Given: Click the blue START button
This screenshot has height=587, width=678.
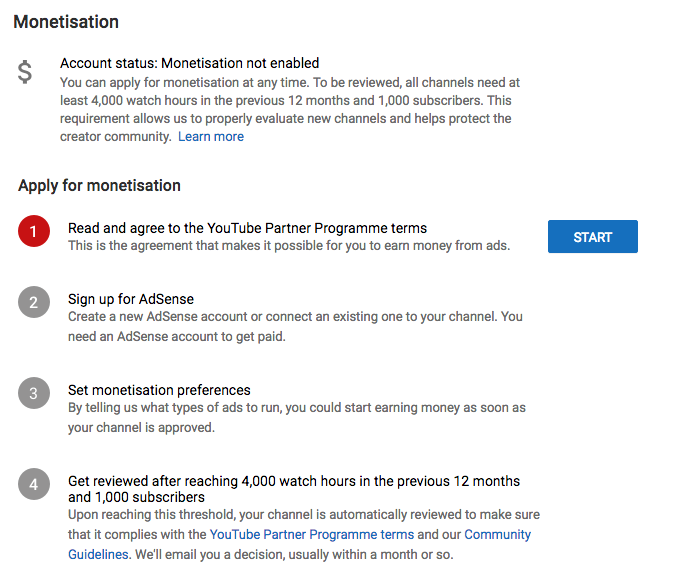Looking at the screenshot, I should click(592, 236).
